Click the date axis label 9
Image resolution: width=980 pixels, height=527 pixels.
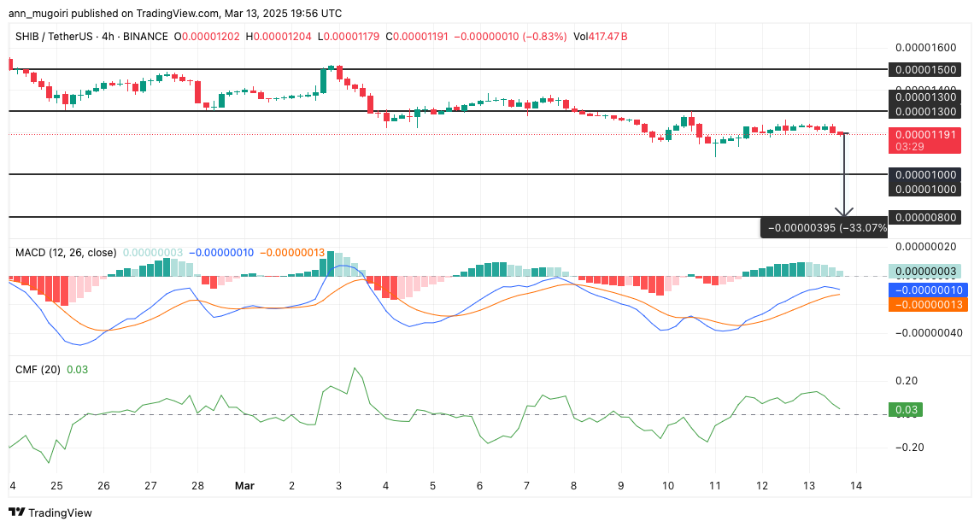pyautogui.click(x=620, y=486)
